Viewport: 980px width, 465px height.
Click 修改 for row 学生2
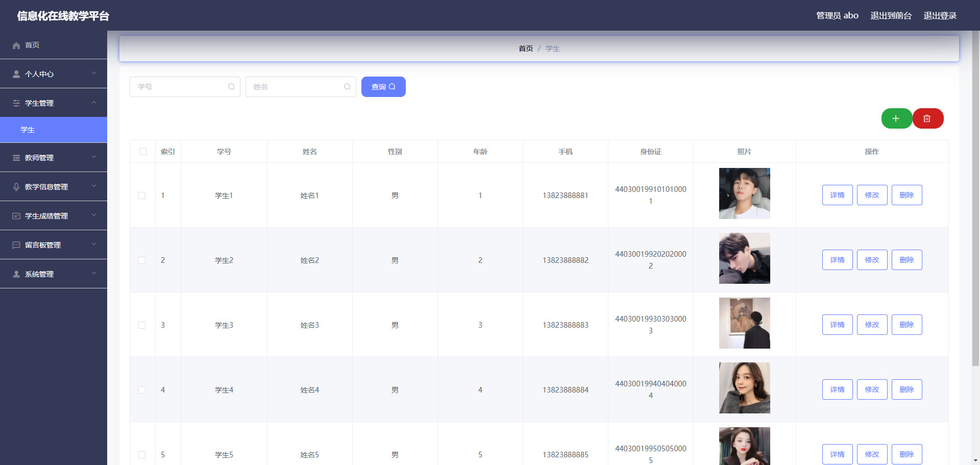pyautogui.click(x=872, y=260)
